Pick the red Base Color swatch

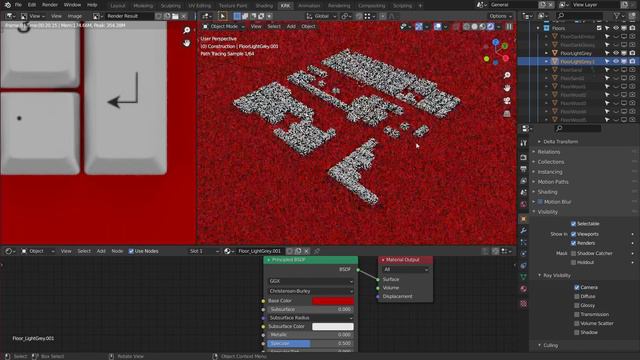pos(333,301)
